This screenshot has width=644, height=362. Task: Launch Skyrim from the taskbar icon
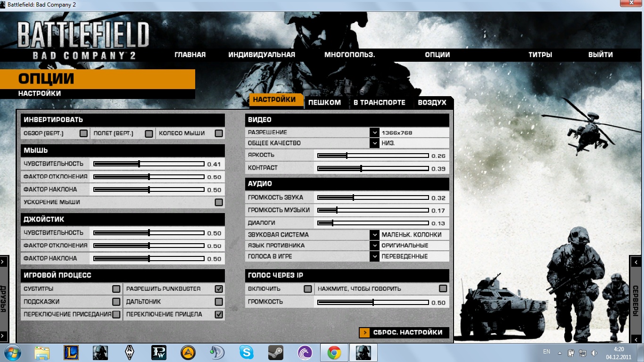(130, 352)
